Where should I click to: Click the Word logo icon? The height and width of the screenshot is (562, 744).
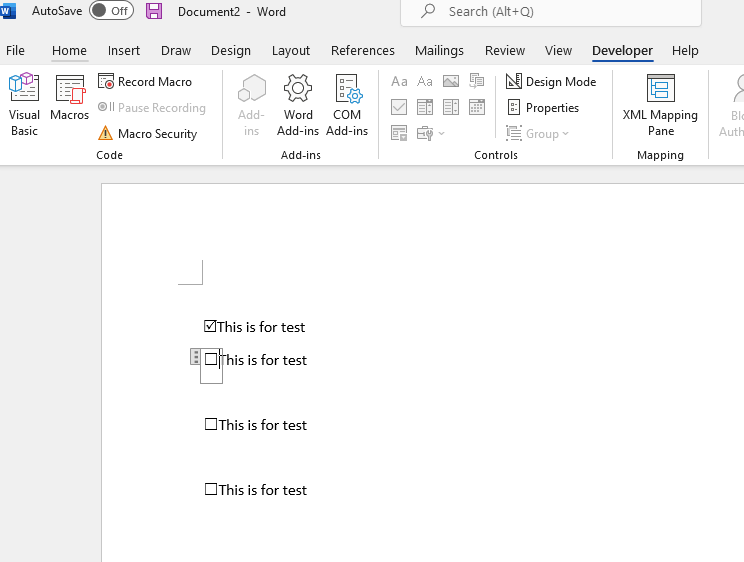coord(8,11)
